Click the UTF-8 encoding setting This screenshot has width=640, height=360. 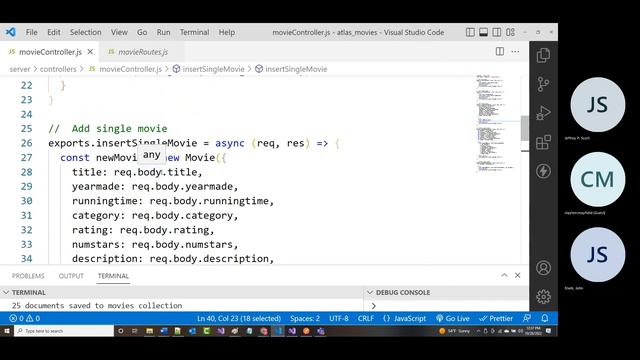(339, 318)
